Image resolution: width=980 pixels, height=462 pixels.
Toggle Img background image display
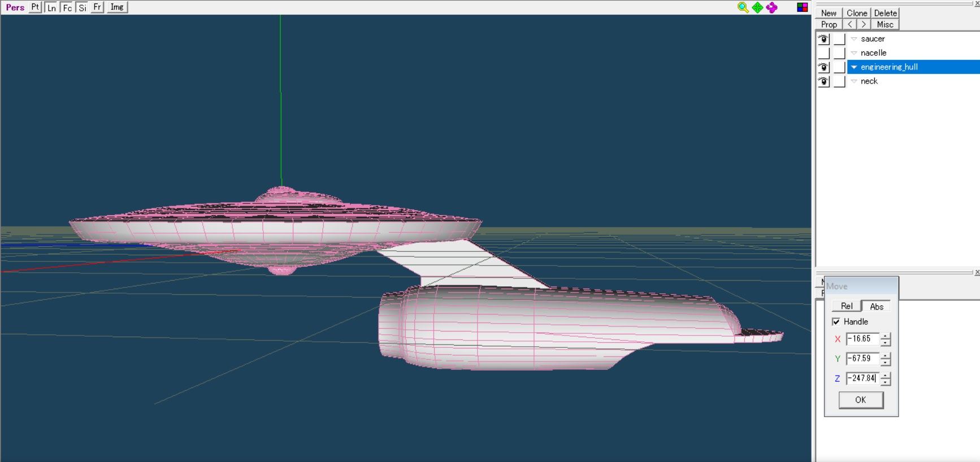[117, 7]
